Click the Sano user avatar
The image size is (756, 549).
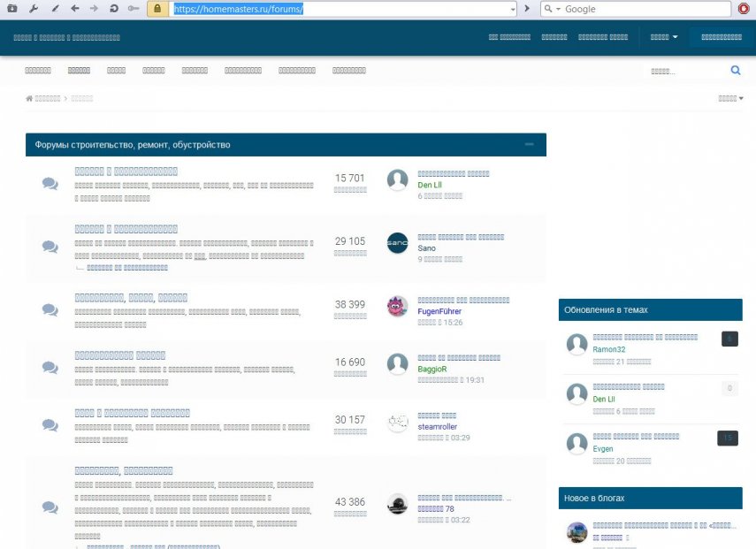(x=398, y=243)
